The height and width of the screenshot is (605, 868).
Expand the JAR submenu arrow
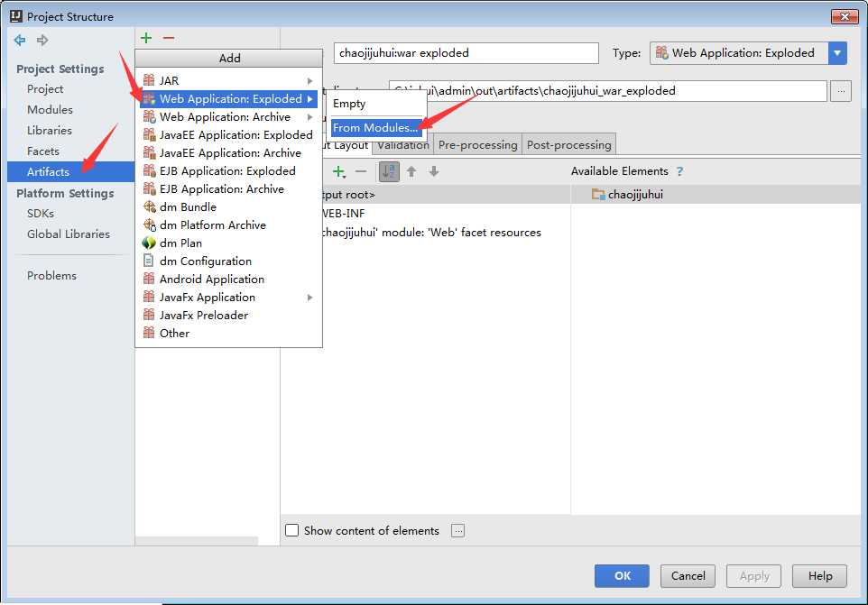(310, 81)
